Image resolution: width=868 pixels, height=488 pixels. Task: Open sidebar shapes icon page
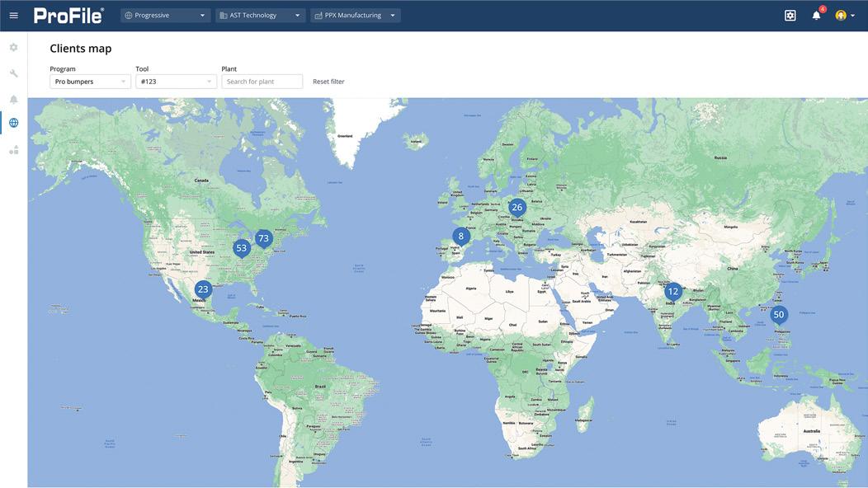[x=14, y=150]
